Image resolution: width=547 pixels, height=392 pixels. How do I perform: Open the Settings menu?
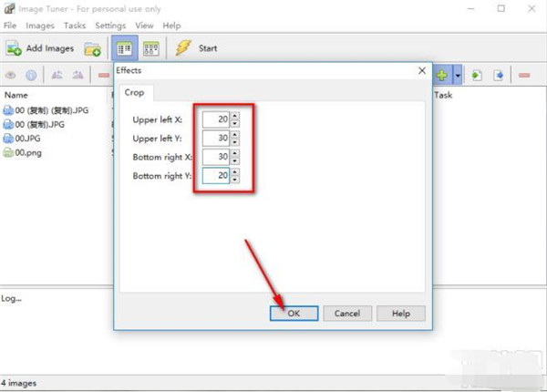coord(110,26)
